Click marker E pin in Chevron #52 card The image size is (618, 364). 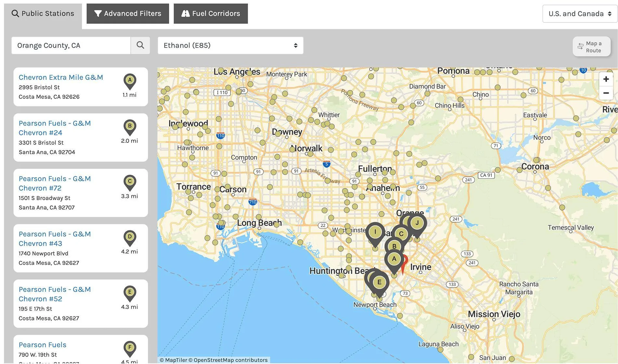coord(130,293)
